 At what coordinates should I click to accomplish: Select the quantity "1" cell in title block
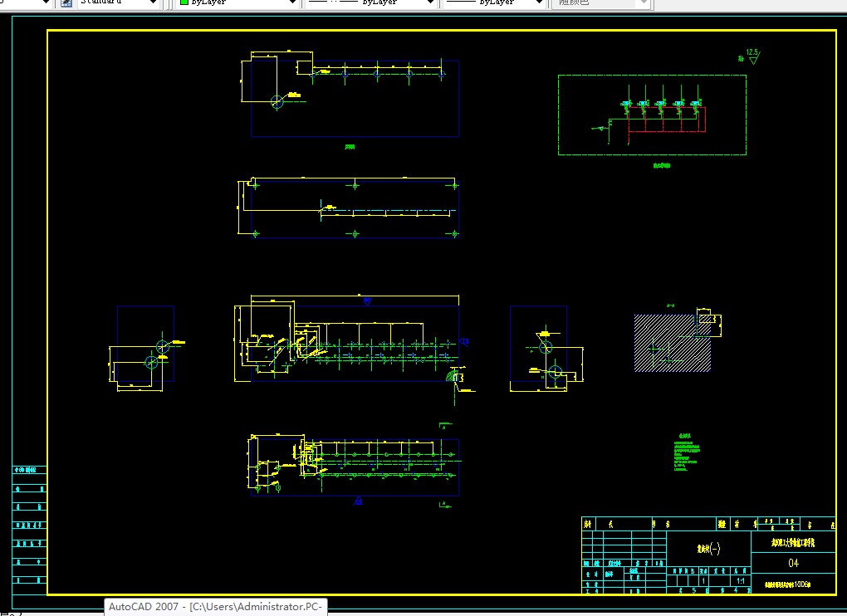703,581
